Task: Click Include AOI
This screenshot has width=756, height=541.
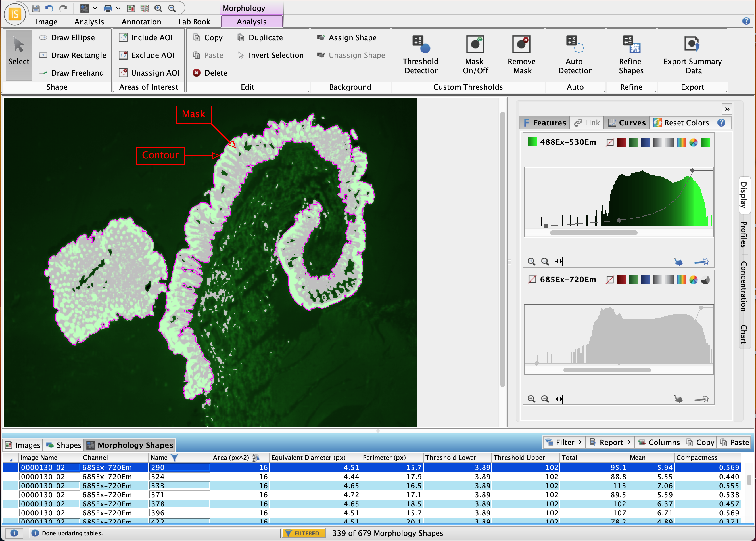Action: coord(146,38)
